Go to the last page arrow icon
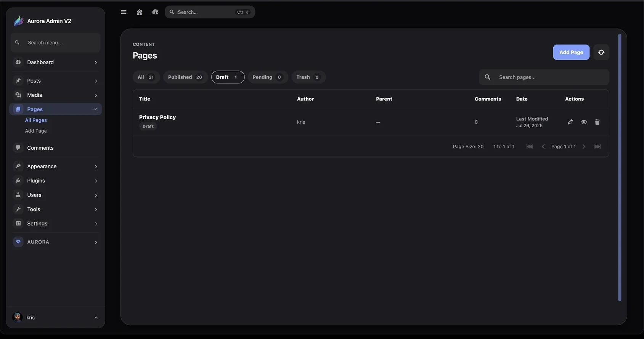 597,147
